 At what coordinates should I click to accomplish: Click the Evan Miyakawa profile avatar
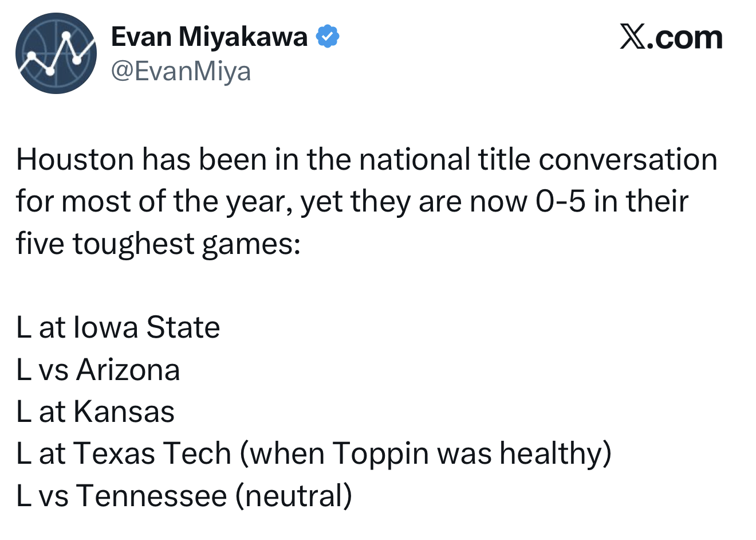(56, 53)
